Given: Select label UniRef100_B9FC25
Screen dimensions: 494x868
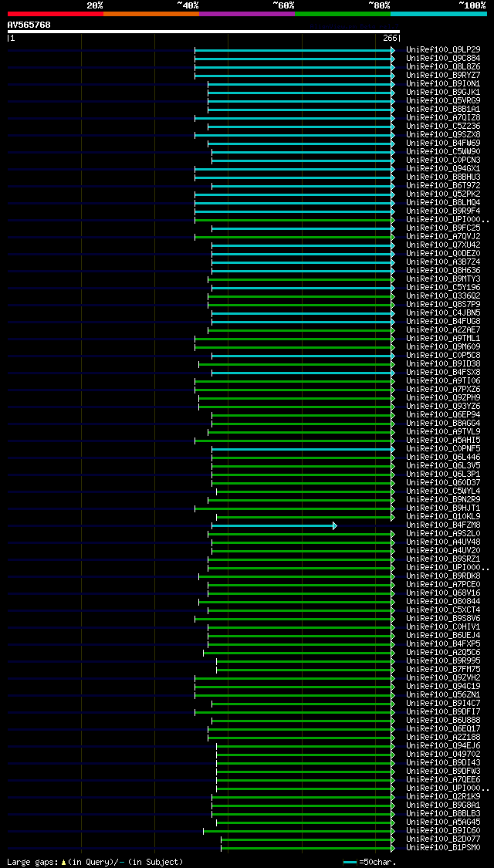Looking at the screenshot, I should coord(443,228).
